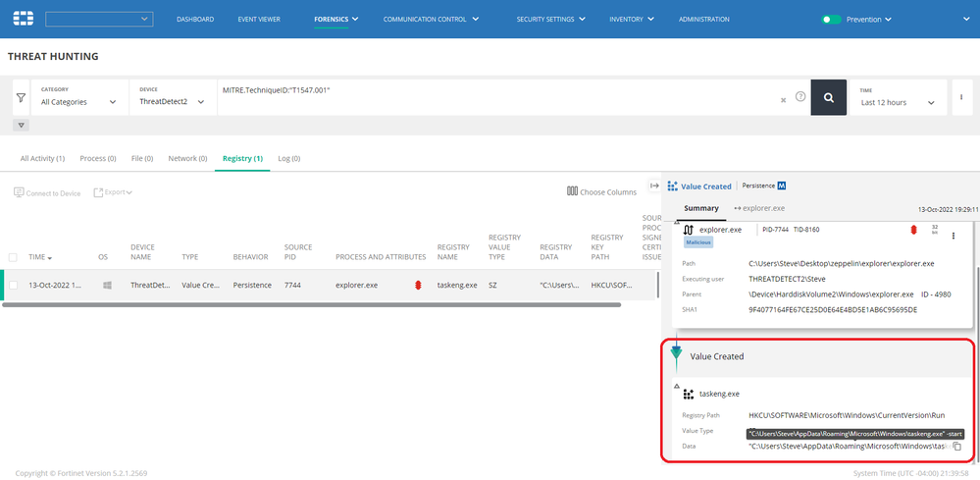This screenshot has width=980, height=480.
Task: Collapse the details side panel arrow
Action: (654, 186)
